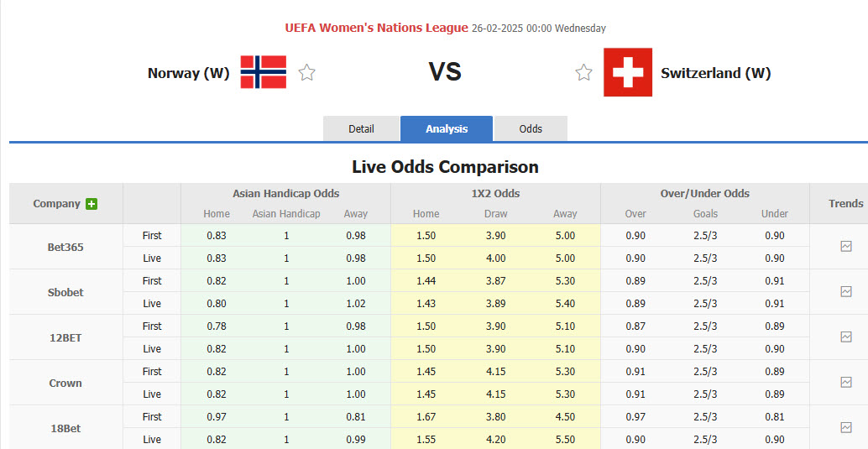The height and width of the screenshot is (449, 868).
Task: Open the 18Bet trends chart icon
Action: (845, 428)
